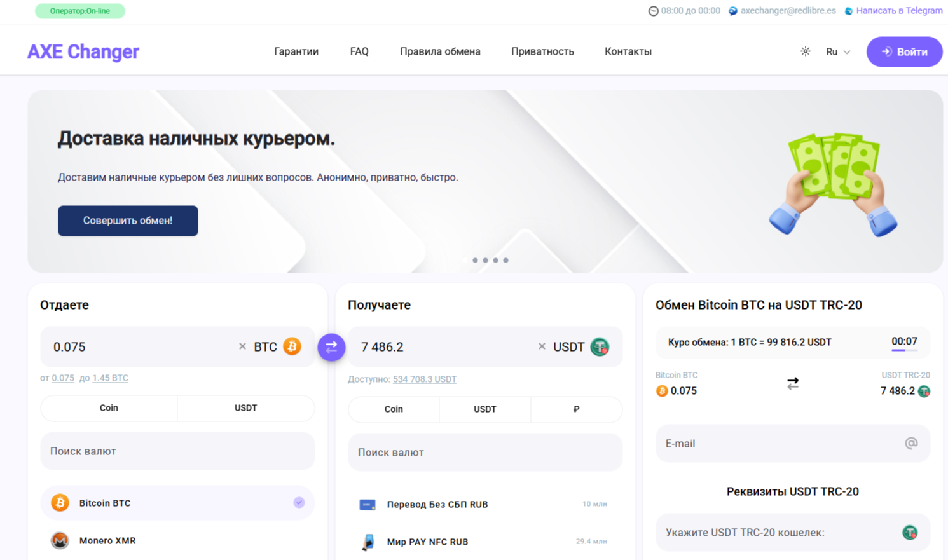
Task: Click the orange Bitcoin icon in the Отдаете field
Action: click(292, 346)
